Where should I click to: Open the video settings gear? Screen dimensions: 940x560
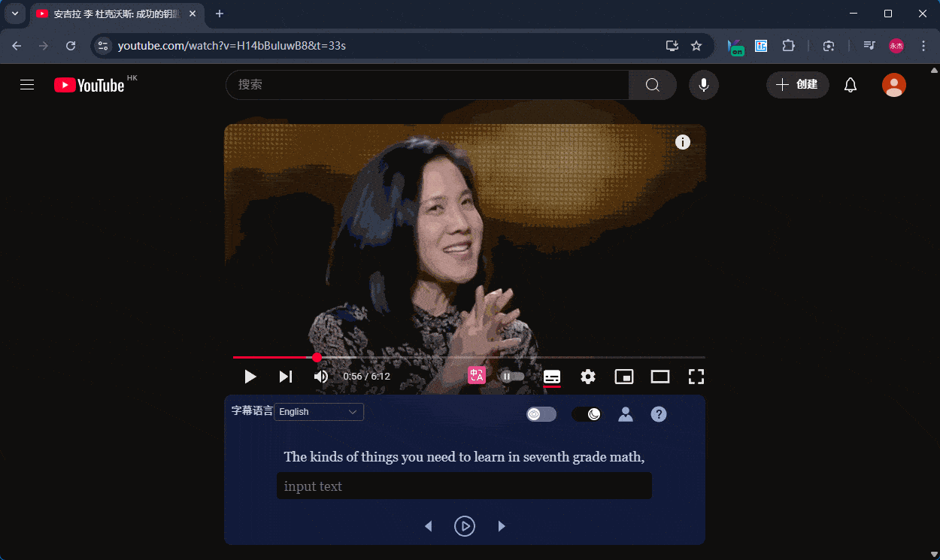click(588, 377)
